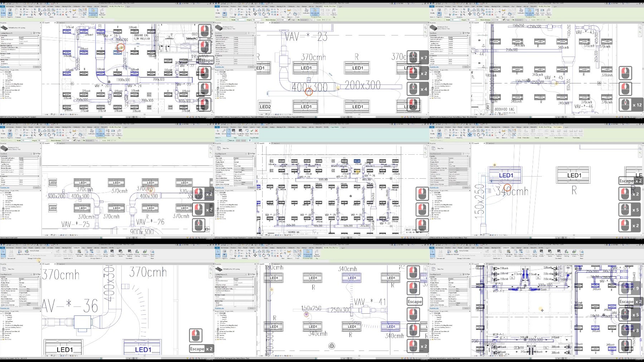Select Level 8 tree item in Copy/Monitor frame browser
This screenshot has width=644, height=362.
pyautogui.click(x=224, y=197)
